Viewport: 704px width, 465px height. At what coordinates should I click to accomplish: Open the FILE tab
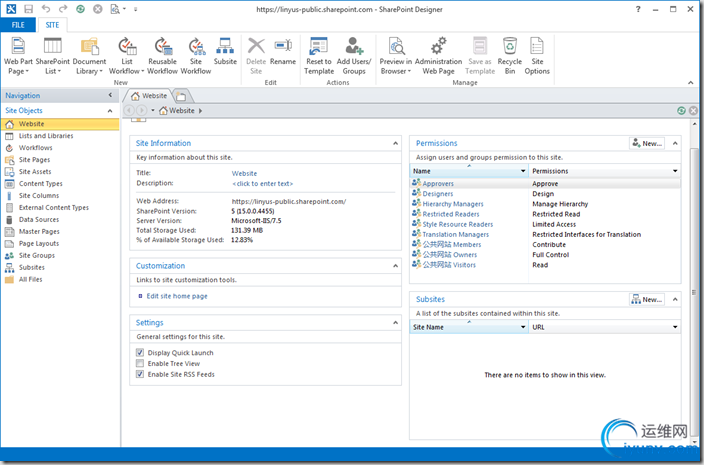18,25
